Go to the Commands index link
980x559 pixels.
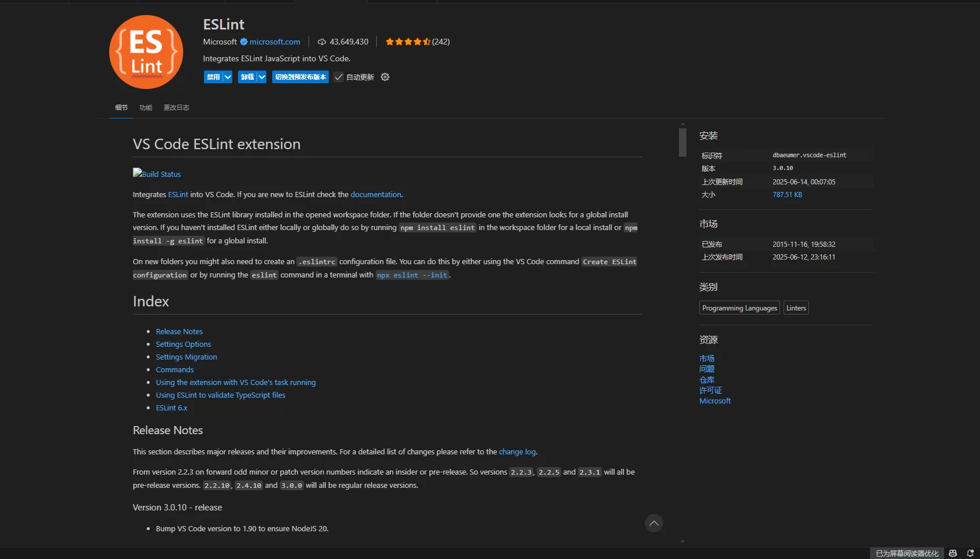tap(175, 369)
